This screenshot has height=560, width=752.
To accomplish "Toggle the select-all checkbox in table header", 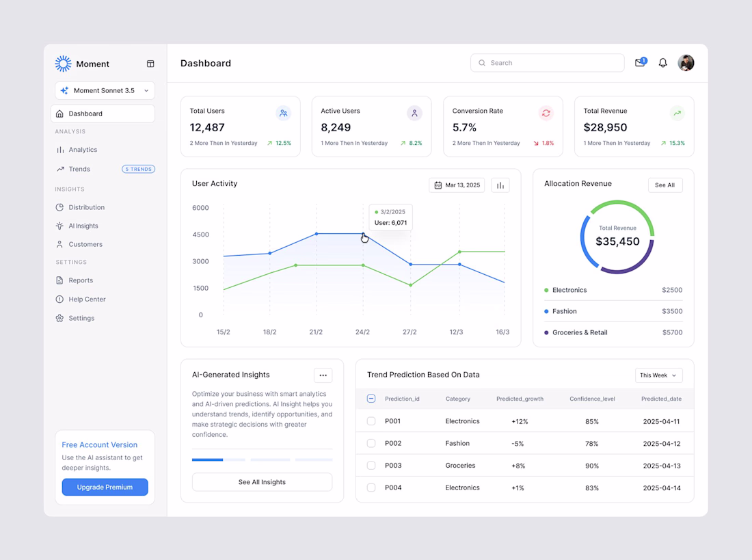I will (371, 398).
